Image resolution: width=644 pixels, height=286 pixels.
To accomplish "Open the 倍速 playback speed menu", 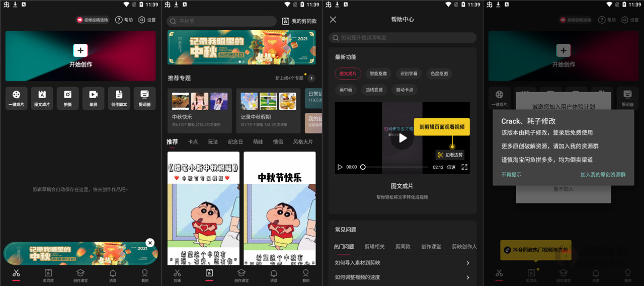I will point(451,167).
